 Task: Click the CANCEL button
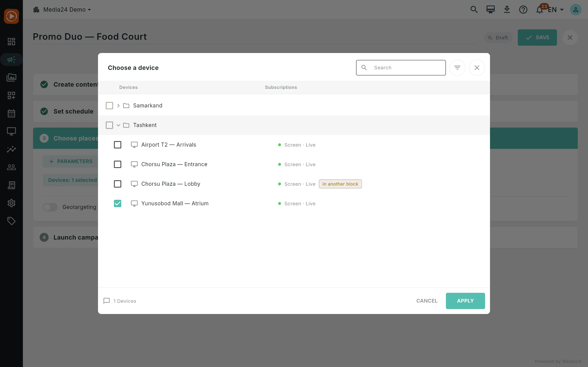(x=427, y=301)
